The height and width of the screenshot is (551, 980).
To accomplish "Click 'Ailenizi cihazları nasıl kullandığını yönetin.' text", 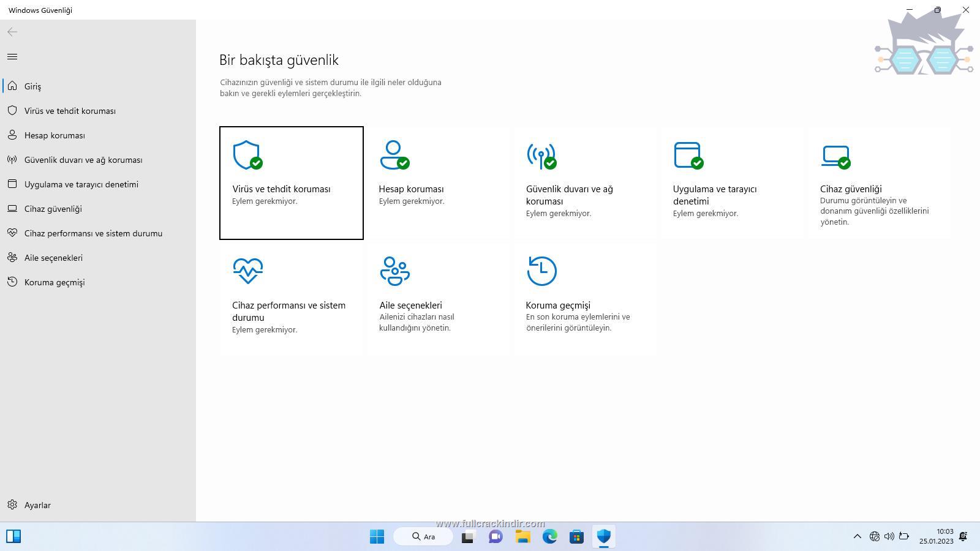I will point(417,323).
